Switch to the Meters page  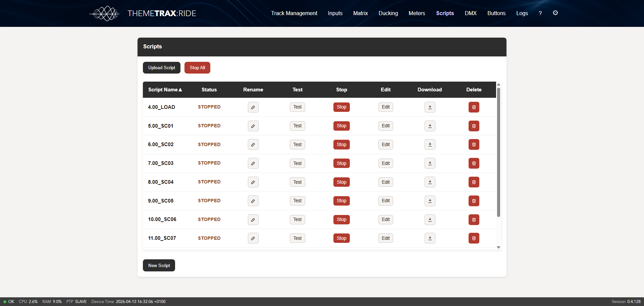(x=417, y=13)
